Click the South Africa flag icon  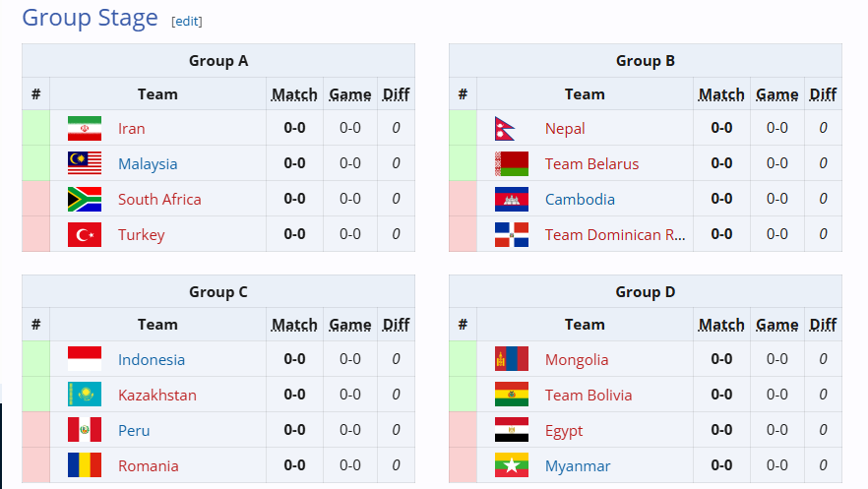pos(85,200)
